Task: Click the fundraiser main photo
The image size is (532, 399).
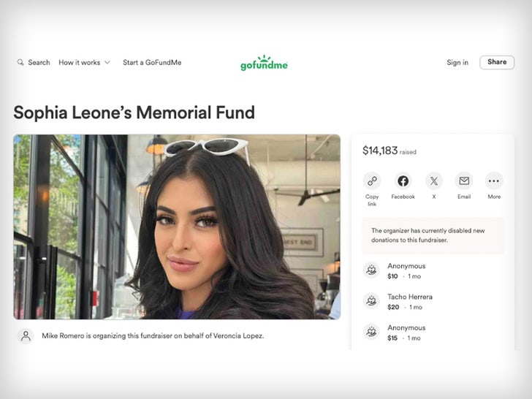Action: coord(177,227)
